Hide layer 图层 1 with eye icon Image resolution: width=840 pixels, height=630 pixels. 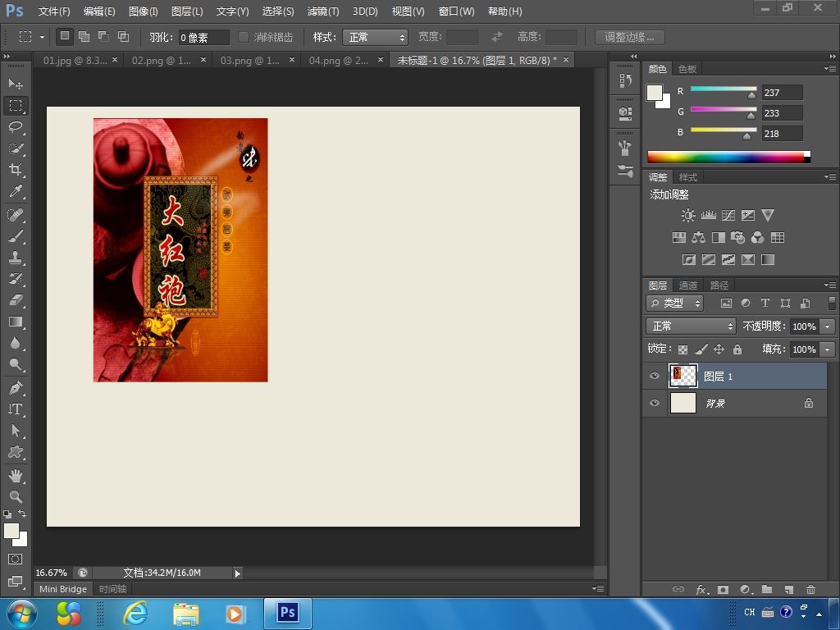tap(654, 377)
